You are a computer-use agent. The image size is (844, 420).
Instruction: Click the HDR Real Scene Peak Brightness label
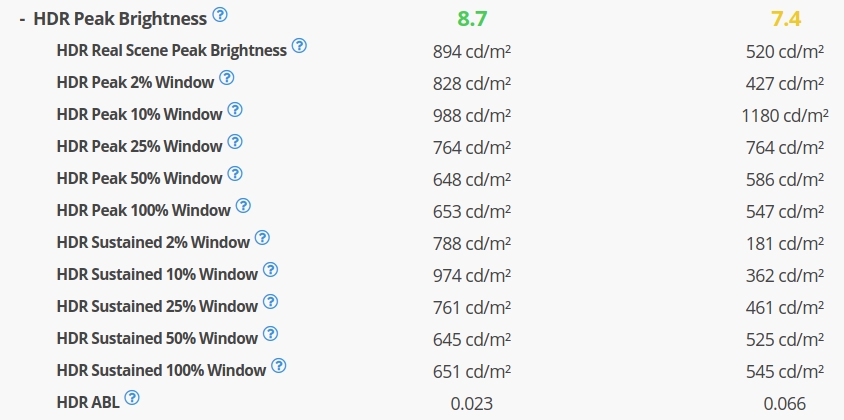172,50
